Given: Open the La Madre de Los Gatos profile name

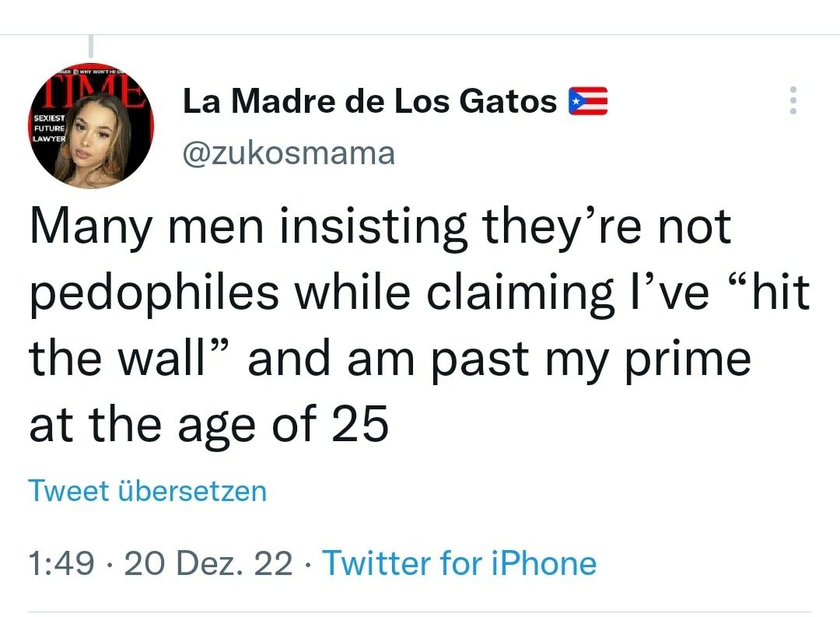Looking at the screenshot, I should (369, 101).
